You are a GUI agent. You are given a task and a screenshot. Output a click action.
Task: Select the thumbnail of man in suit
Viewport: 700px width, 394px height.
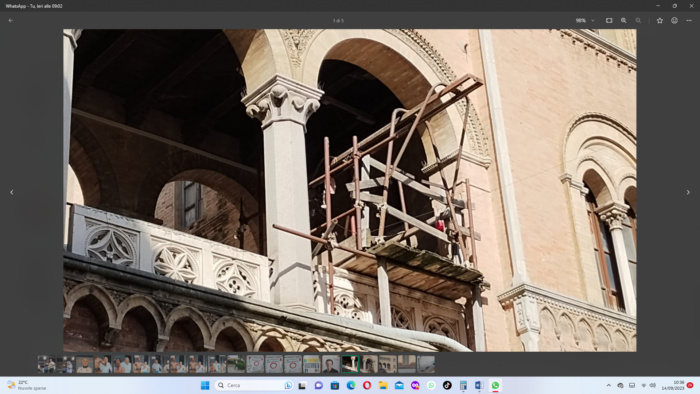click(x=331, y=364)
